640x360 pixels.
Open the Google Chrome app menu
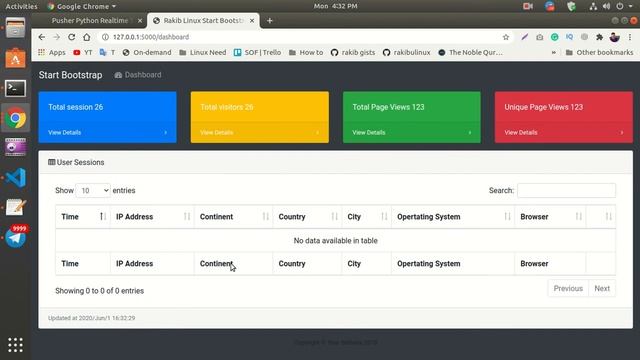tap(82, 6)
